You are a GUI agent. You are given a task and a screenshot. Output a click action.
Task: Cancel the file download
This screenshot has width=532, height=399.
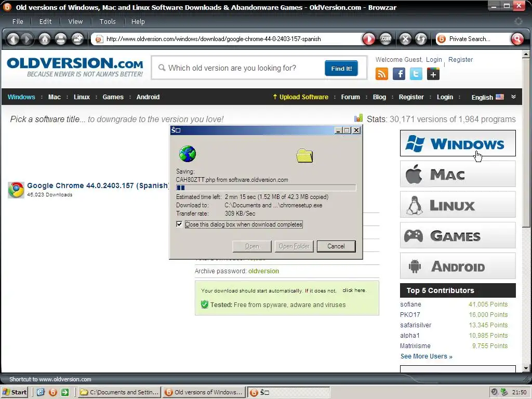(x=336, y=246)
